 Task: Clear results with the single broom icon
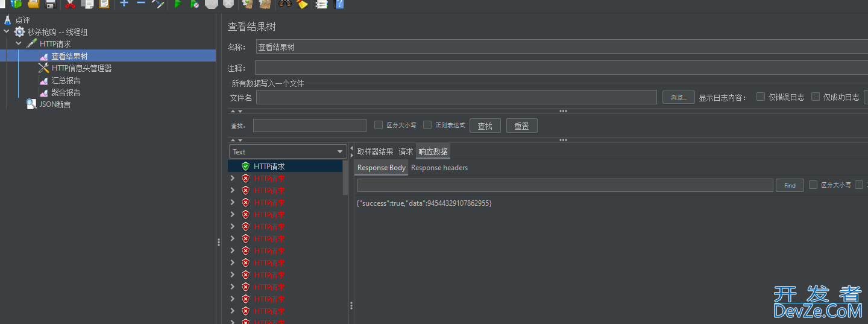click(247, 4)
